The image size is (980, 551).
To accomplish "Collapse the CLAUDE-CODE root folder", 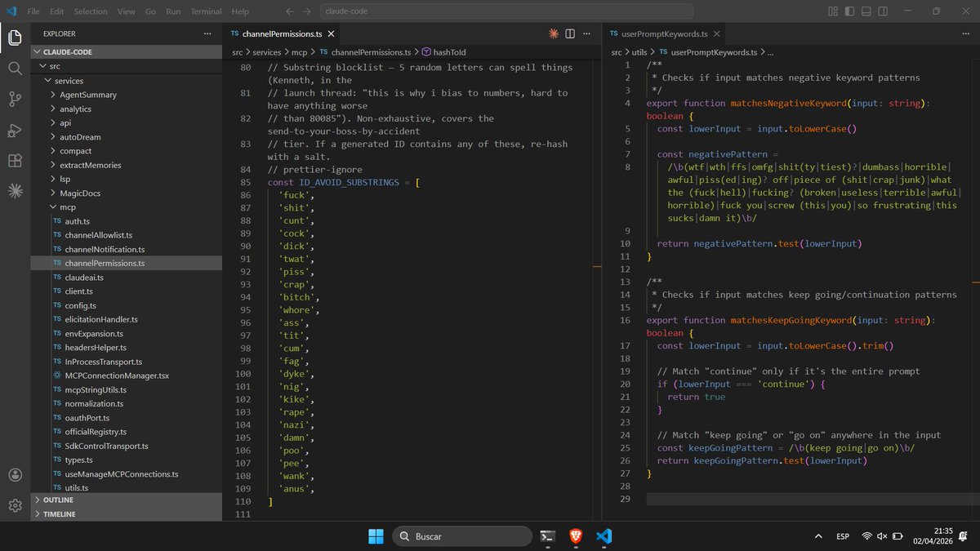I will (127, 51).
